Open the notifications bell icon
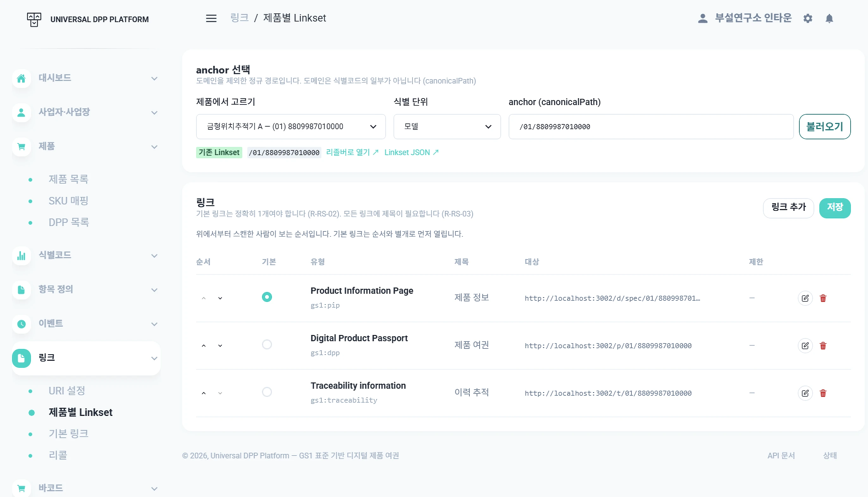The height and width of the screenshot is (497, 868). 829,18
